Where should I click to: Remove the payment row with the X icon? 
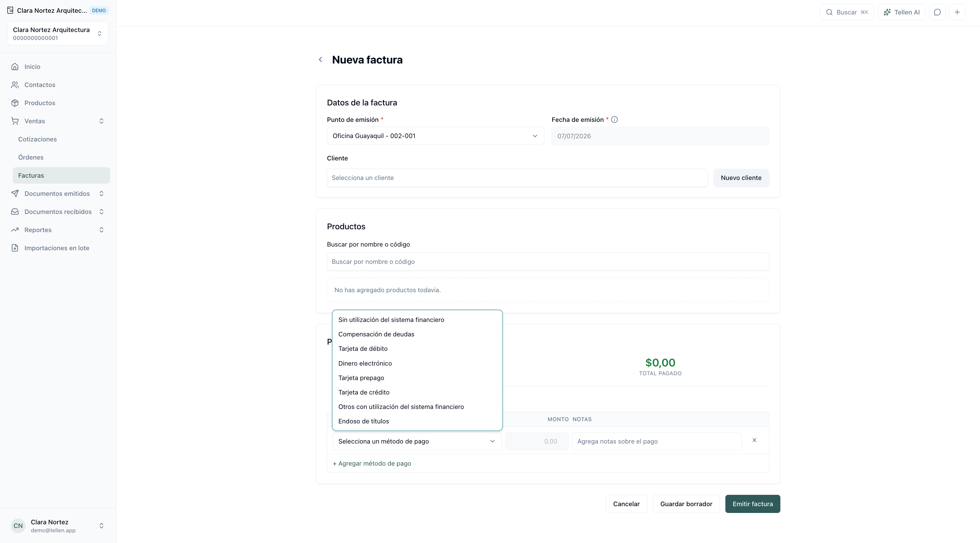tap(754, 440)
